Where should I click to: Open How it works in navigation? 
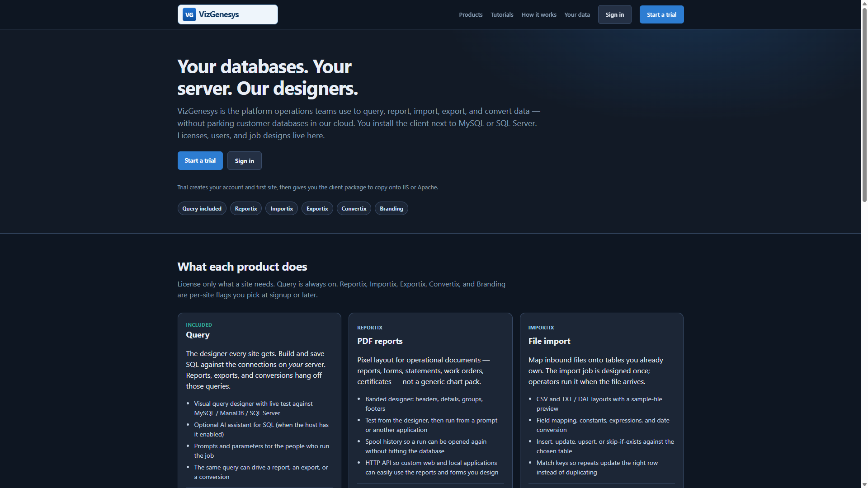point(539,14)
